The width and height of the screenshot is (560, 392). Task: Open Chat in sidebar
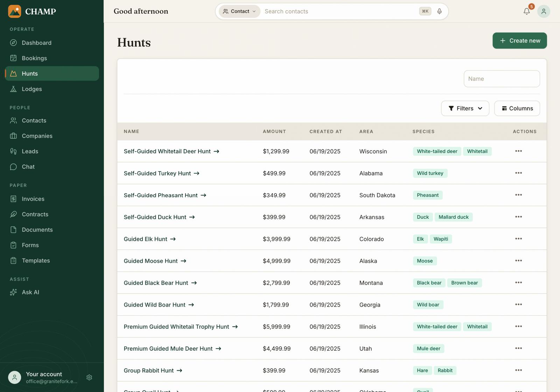pyautogui.click(x=52, y=167)
